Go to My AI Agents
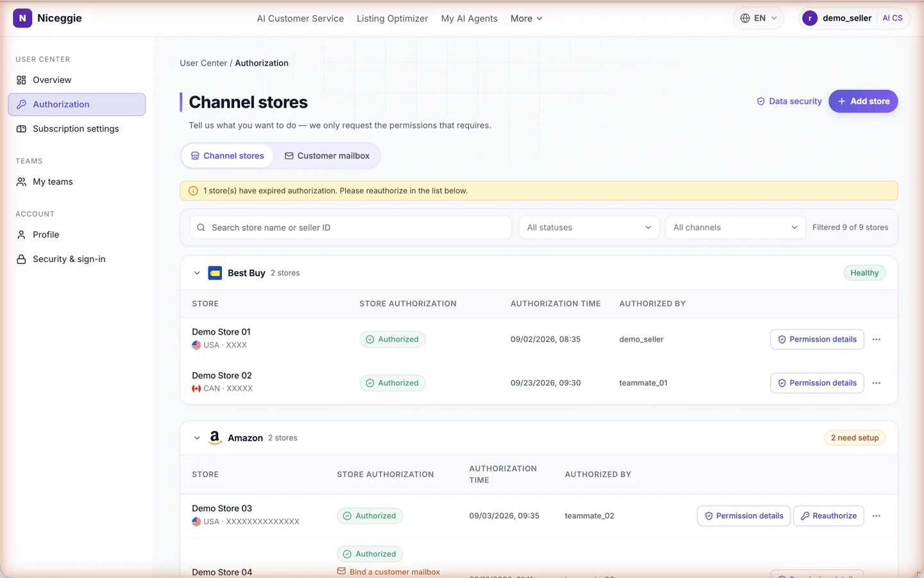Image resolution: width=924 pixels, height=578 pixels. [469, 19]
